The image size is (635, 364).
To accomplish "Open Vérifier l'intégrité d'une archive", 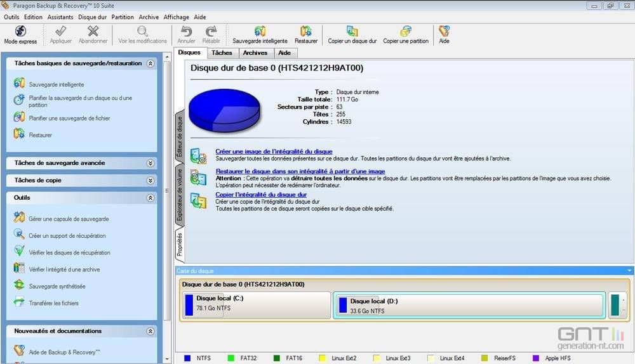I will (x=64, y=270).
